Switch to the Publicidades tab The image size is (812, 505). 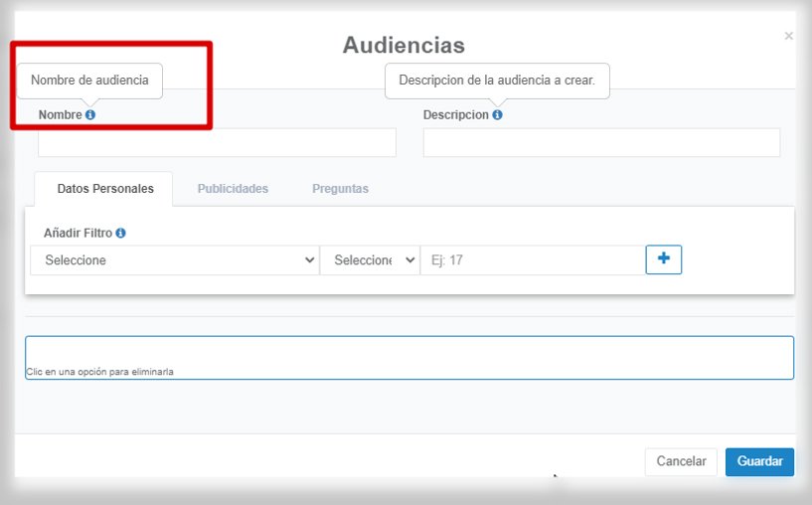tap(233, 189)
